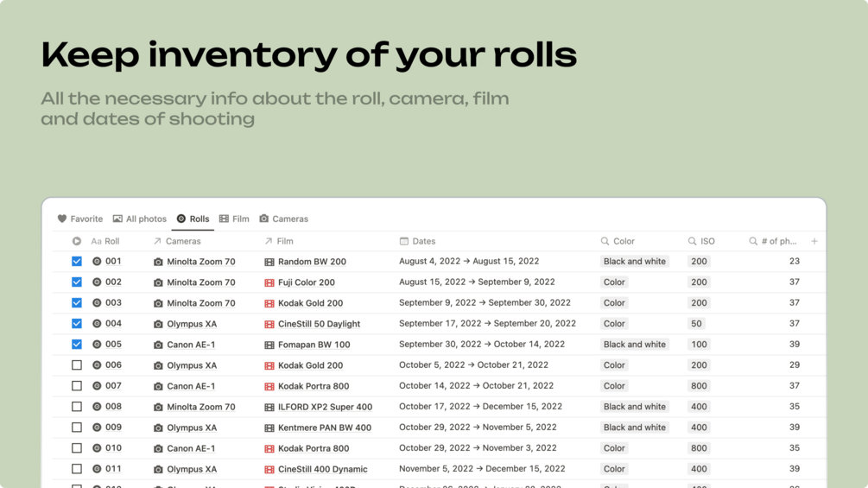Click the camera icon on the Cameras tab
Screen dimensions: 868x488
pos(264,219)
